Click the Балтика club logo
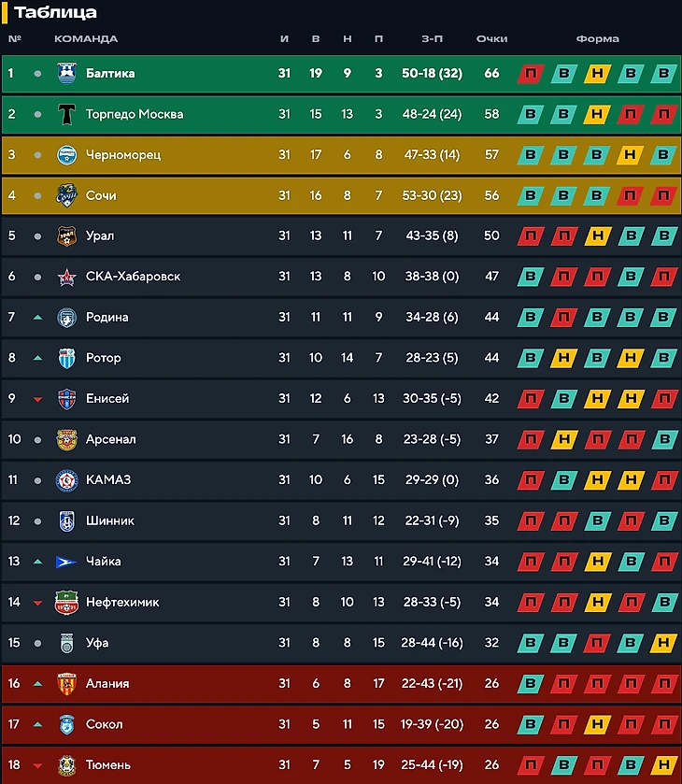Viewport: 682px width, 784px height. coord(66,74)
